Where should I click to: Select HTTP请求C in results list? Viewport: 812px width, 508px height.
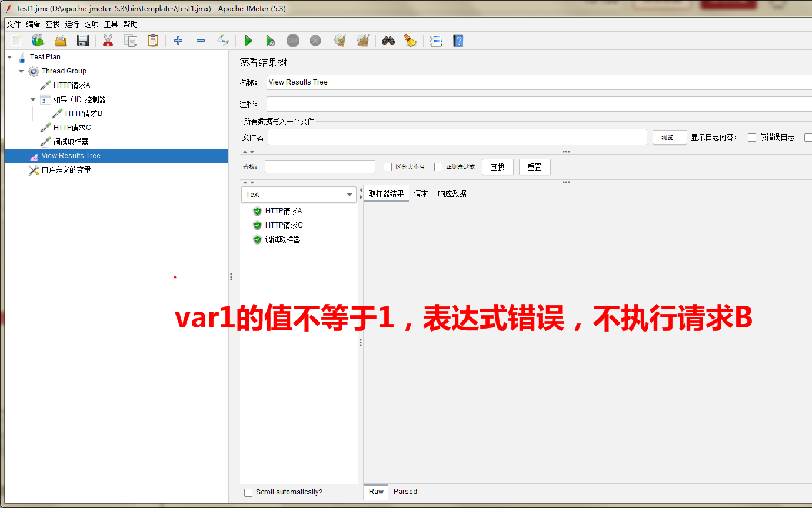[x=284, y=225]
